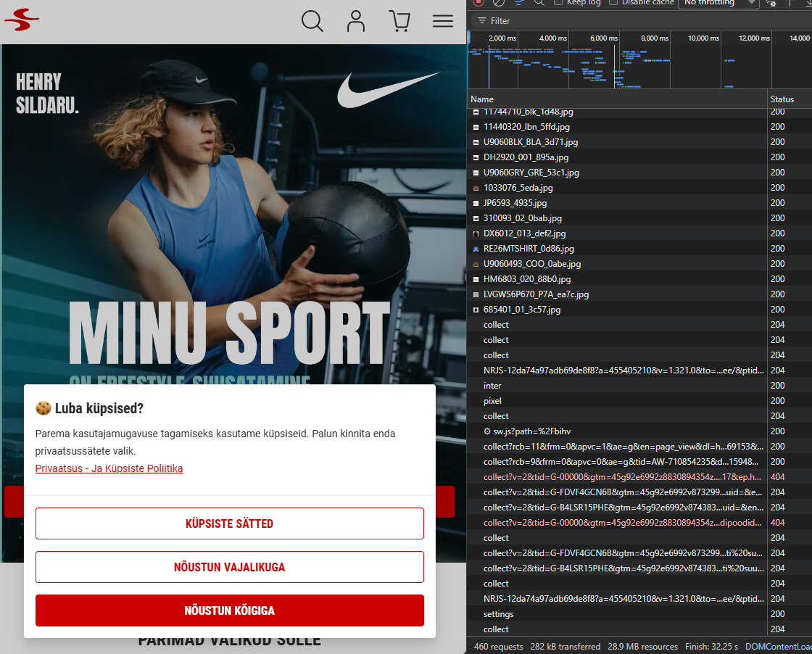This screenshot has height=654, width=812.
Task: Enable the Keep log checkbox
Action: (x=558, y=2)
